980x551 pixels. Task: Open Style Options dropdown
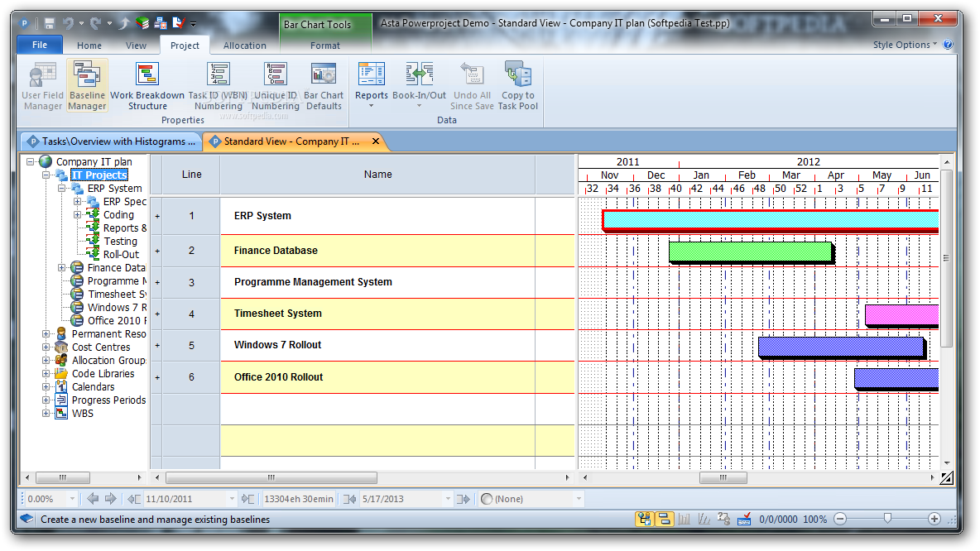pos(905,45)
